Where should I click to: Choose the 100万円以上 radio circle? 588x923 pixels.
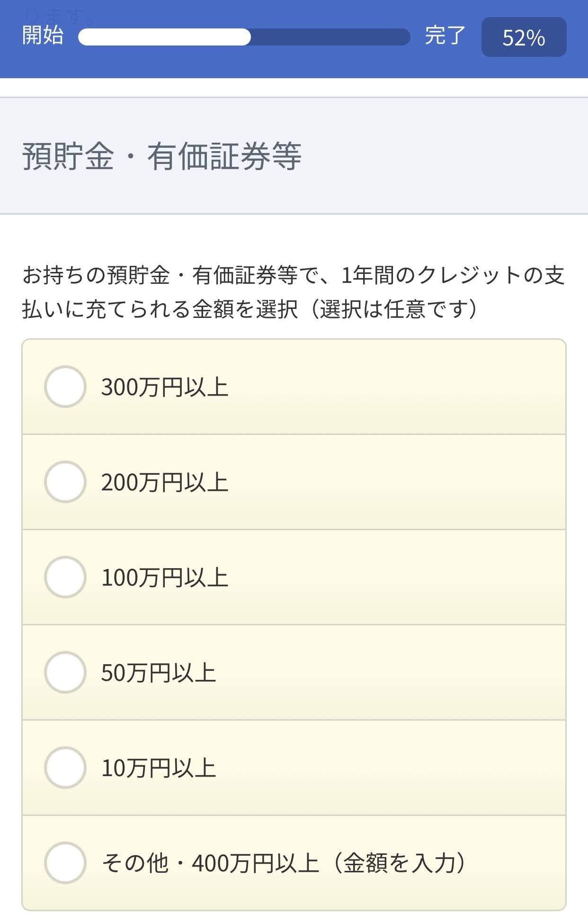pyautogui.click(x=65, y=577)
